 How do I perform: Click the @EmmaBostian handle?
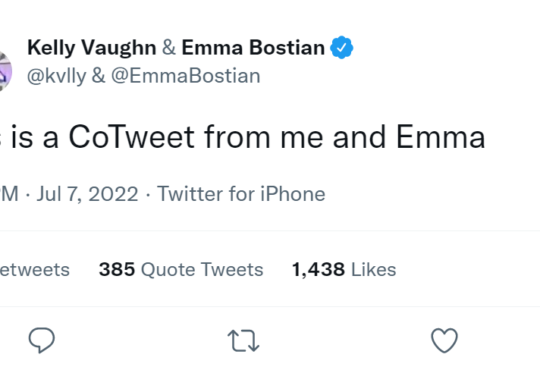click(x=186, y=76)
